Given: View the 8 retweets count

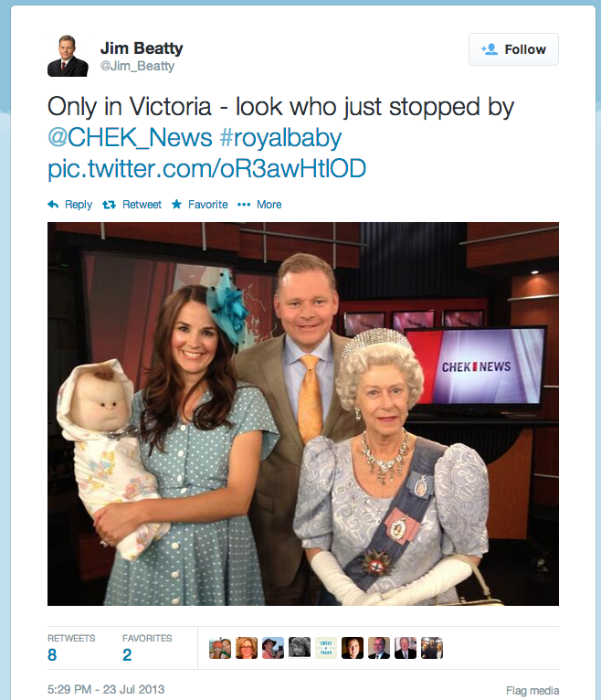Looking at the screenshot, I should (52, 655).
